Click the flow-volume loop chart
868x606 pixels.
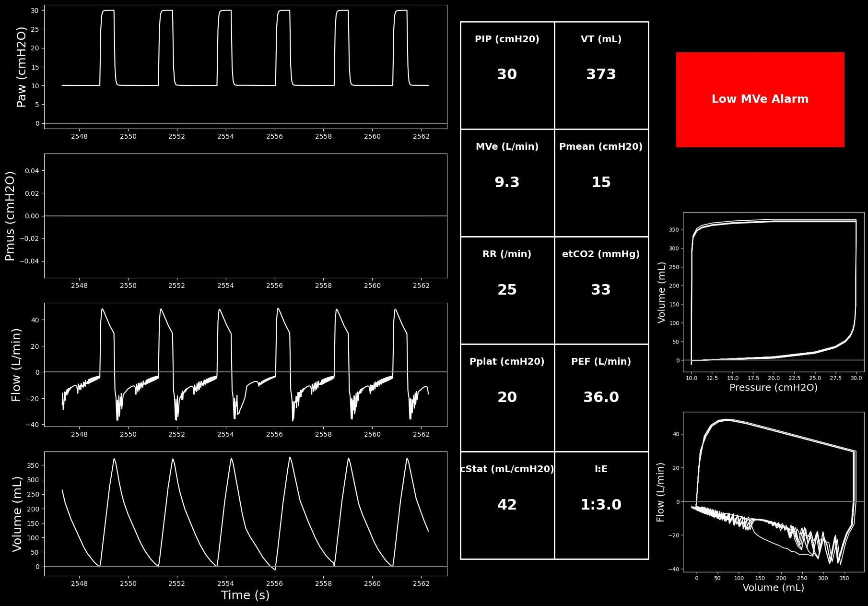[774, 492]
